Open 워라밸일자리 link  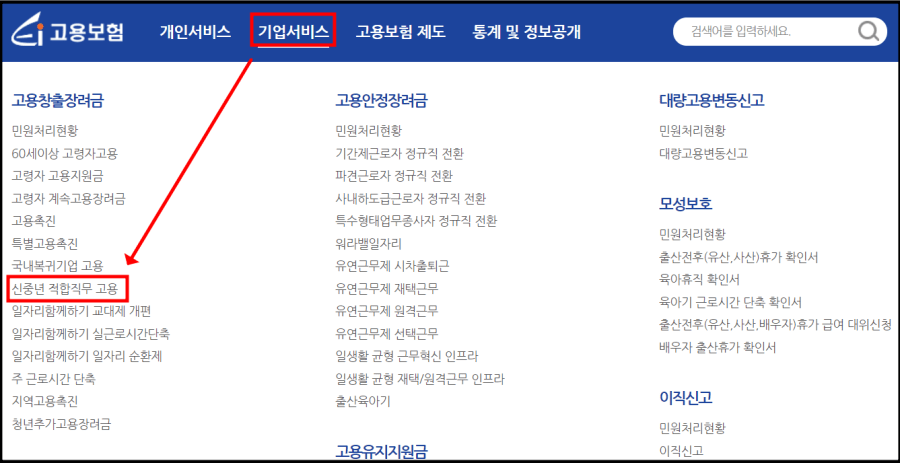pyautogui.click(x=368, y=243)
